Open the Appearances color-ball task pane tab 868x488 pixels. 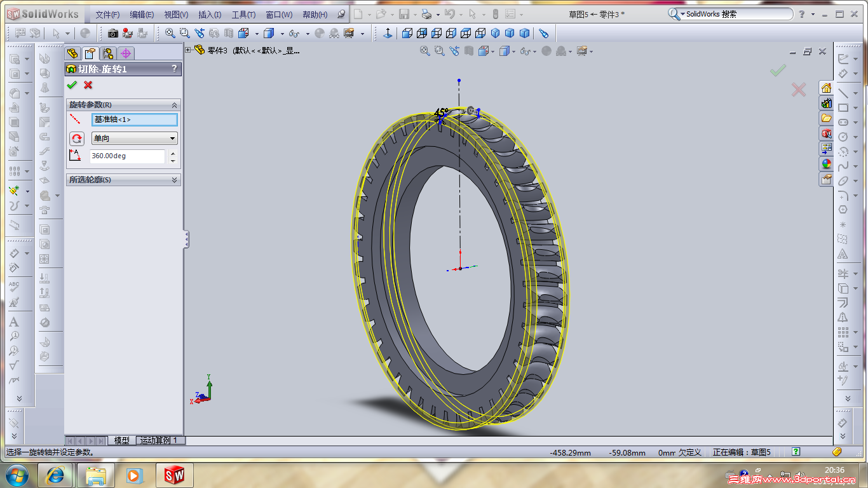click(x=826, y=164)
